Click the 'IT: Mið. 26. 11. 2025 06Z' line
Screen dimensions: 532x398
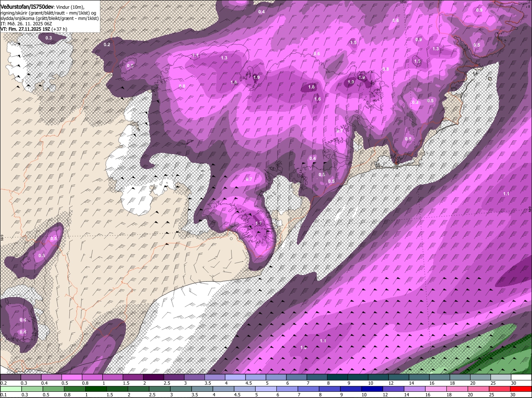point(26,24)
